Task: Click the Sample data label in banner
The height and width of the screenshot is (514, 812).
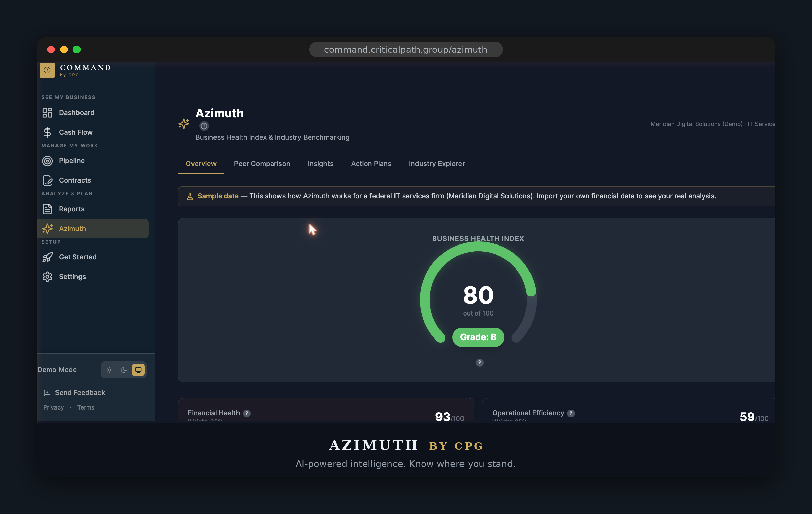Action: [x=218, y=196]
